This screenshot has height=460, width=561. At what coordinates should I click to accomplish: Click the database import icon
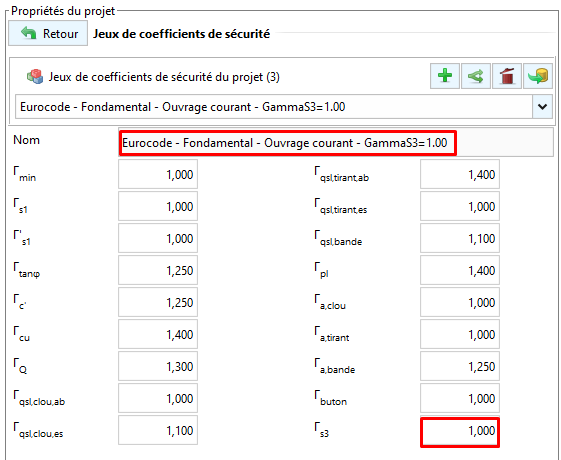(x=538, y=76)
